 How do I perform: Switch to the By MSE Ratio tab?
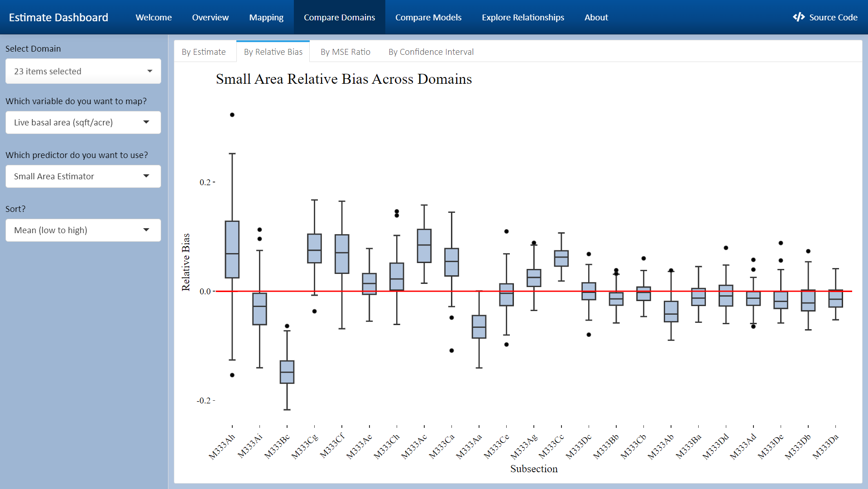coord(345,52)
